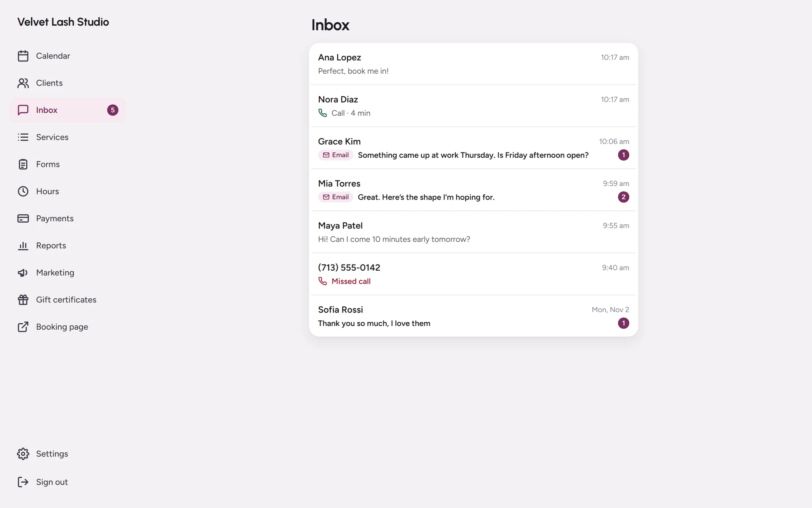Click the Payments credit card icon
This screenshot has height=508, width=812.
click(23, 219)
